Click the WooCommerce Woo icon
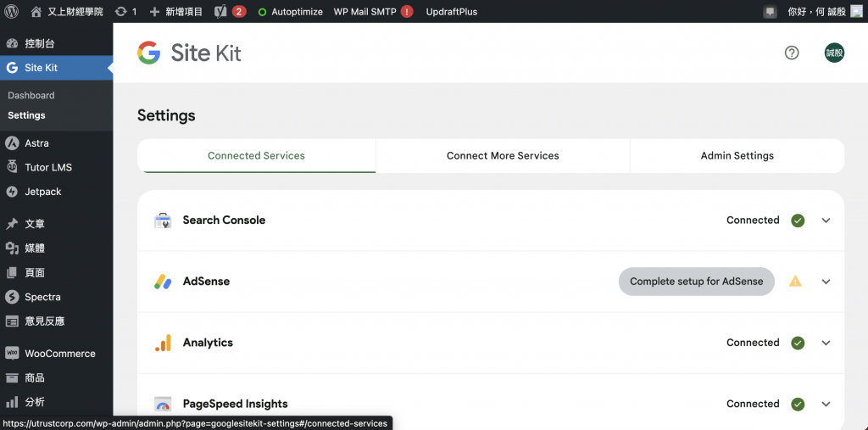 pos(12,353)
